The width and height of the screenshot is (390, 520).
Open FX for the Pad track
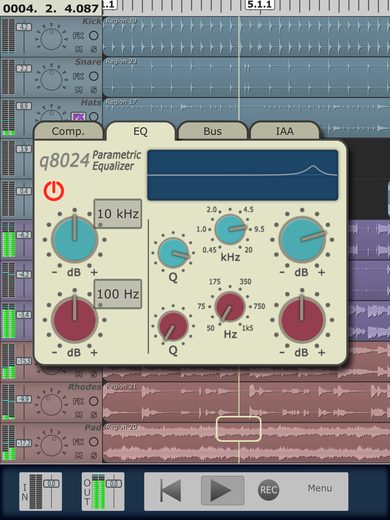pos(78,442)
